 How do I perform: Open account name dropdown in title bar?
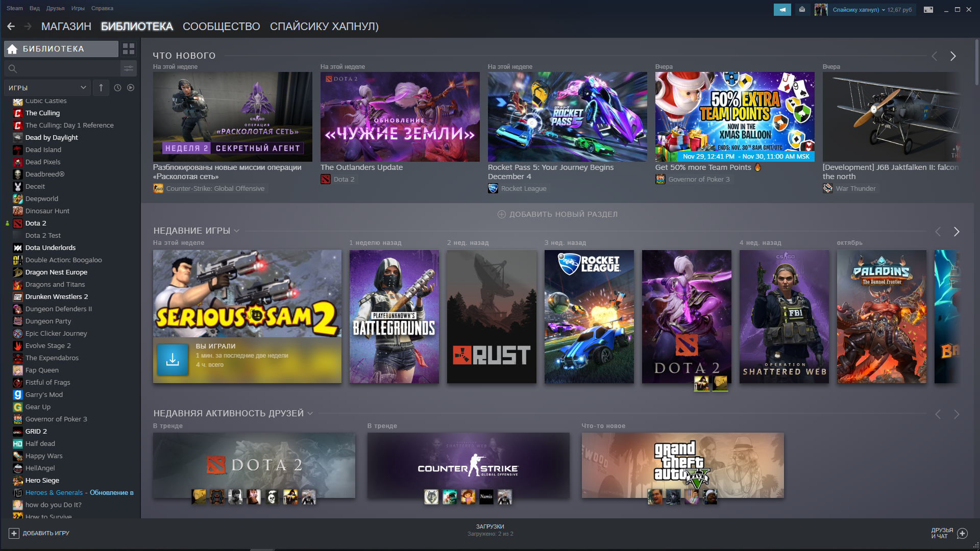859,10
